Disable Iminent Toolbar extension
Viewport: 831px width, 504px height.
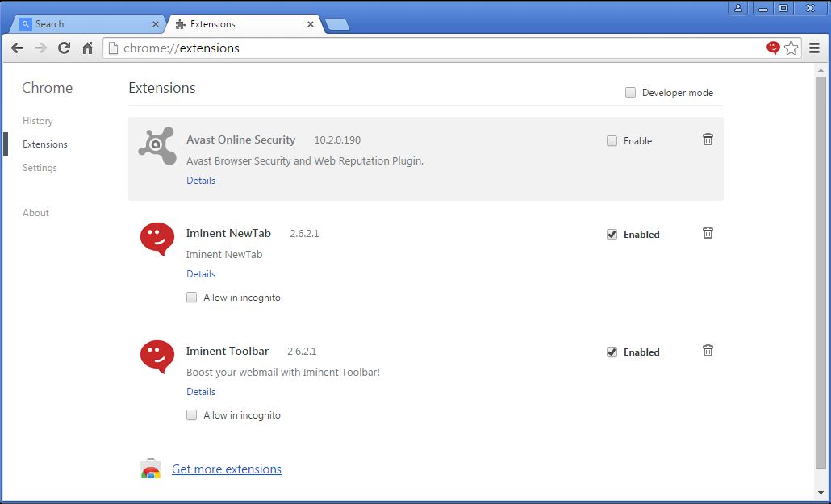tap(612, 352)
